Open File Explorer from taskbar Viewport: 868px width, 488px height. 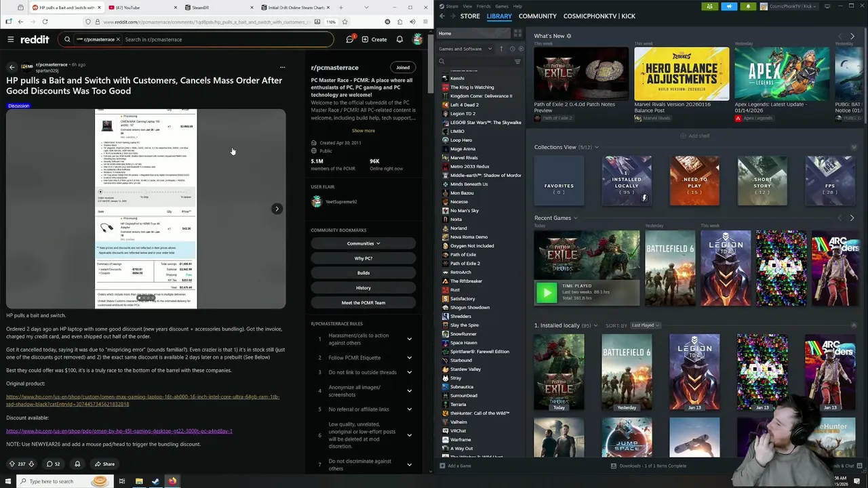[x=139, y=481]
